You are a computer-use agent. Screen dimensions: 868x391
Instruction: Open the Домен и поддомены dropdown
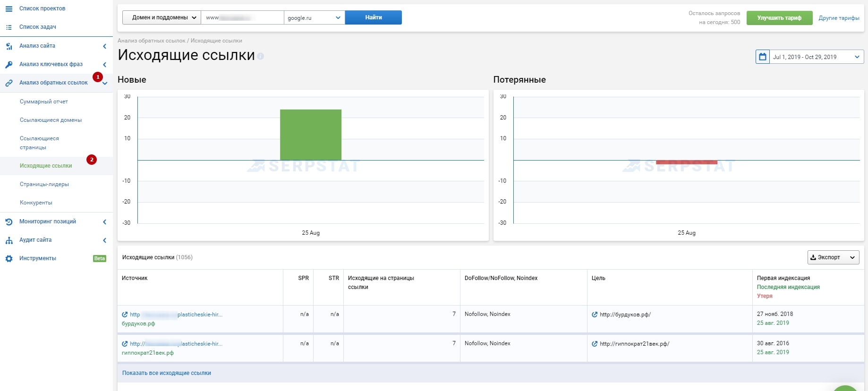point(162,17)
